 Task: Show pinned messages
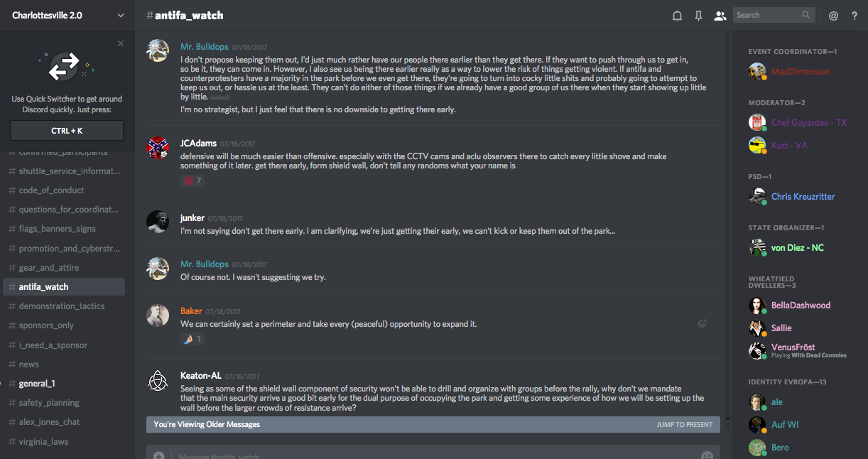click(x=698, y=16)
